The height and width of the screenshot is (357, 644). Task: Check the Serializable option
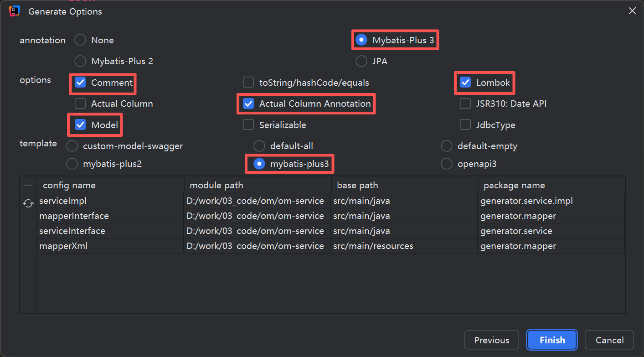pyautogui.click(x=248, y=124)
